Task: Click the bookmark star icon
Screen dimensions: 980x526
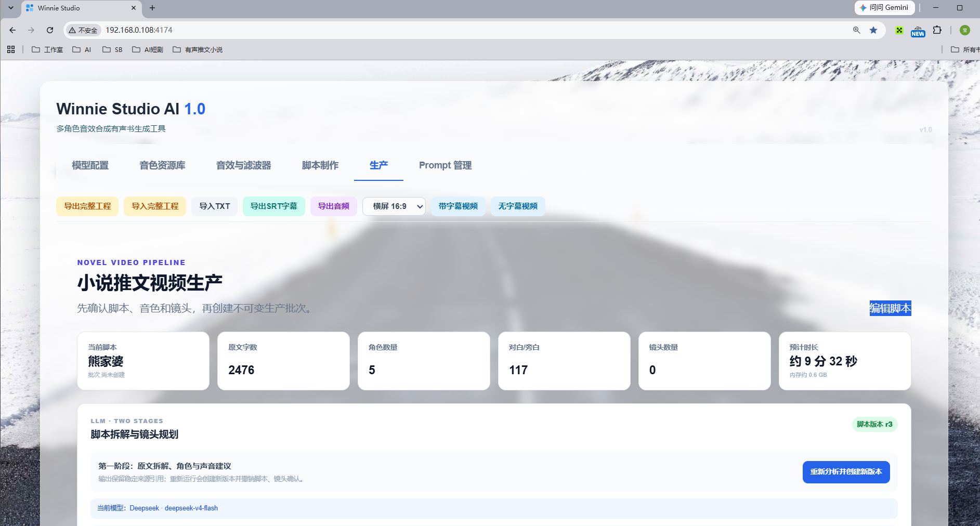Action: point(873,30)
